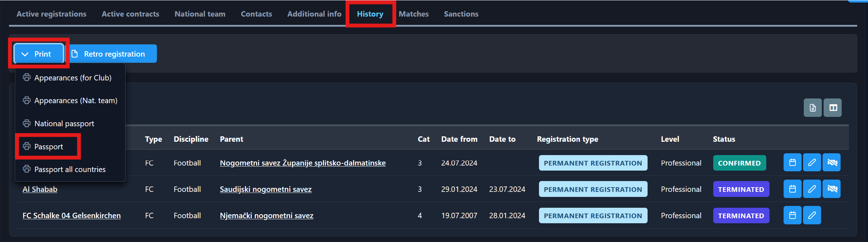Click the Retro registration button
This screenshot has height=242, width=868.
pos(113,54)
